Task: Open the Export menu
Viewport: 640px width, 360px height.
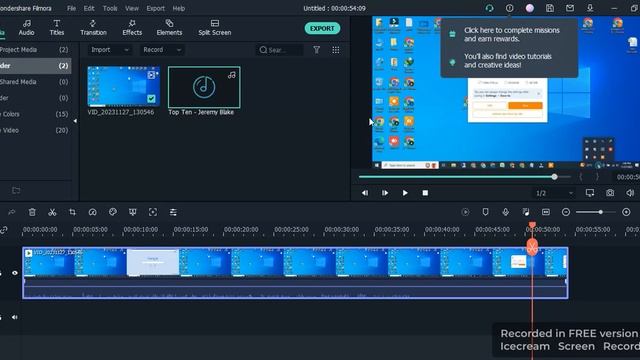Action: coord(156,8)
